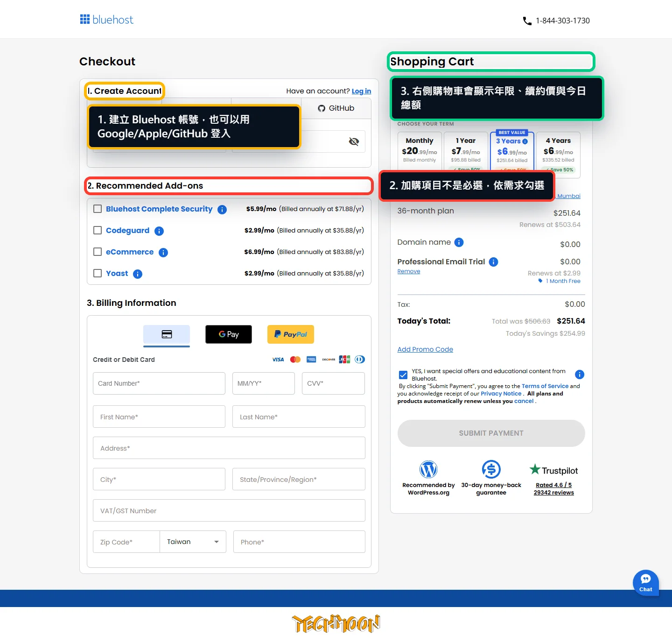Open info icon next to Codeguard
Viewport: 672px width, 643px height.
click(159, 231)
